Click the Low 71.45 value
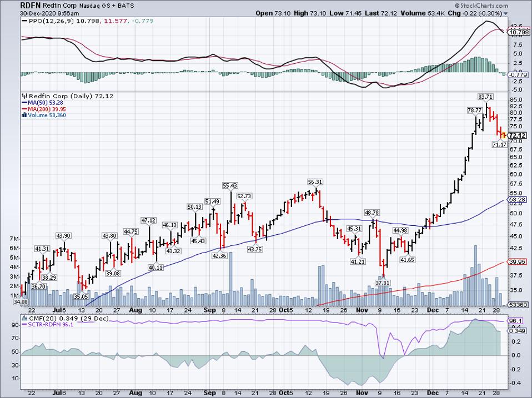 345,13
